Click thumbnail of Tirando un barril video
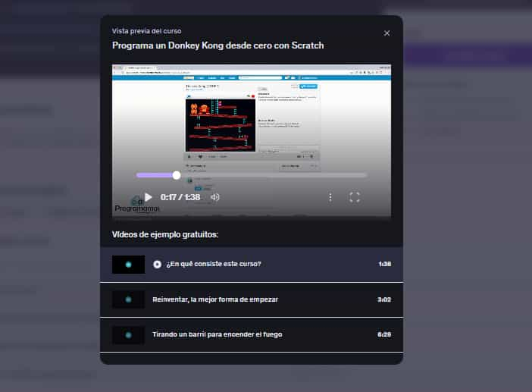The width and height of the screenshot is (532, 392). click(128, 334)
